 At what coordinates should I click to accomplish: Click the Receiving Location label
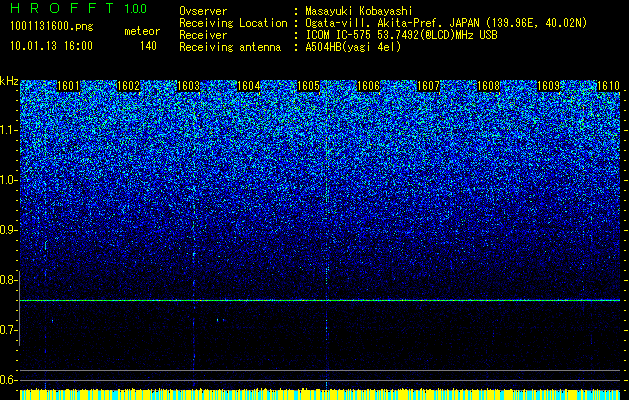[233, 23]
